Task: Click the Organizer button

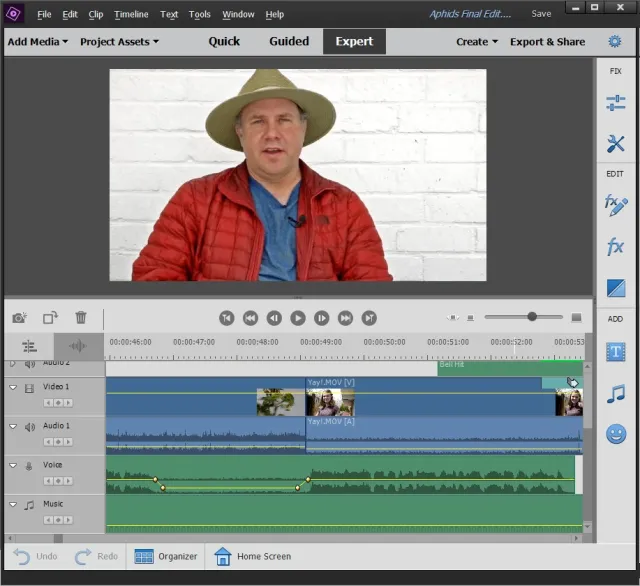Action: [x=166, y=556]
